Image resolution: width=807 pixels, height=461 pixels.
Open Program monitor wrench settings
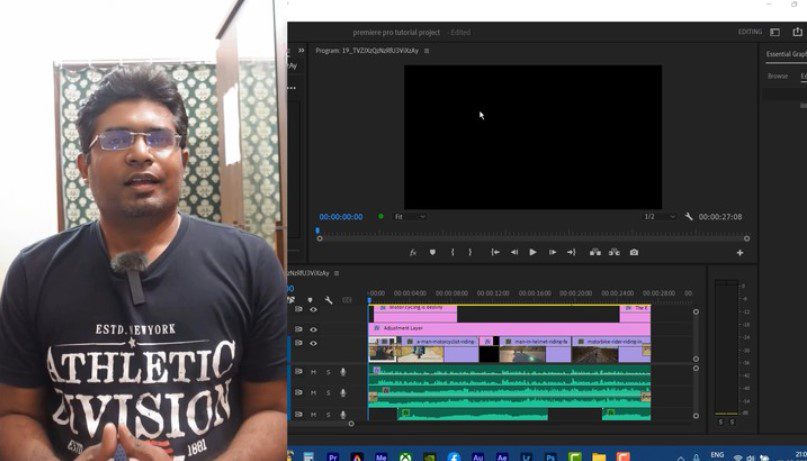coord(689,217)
